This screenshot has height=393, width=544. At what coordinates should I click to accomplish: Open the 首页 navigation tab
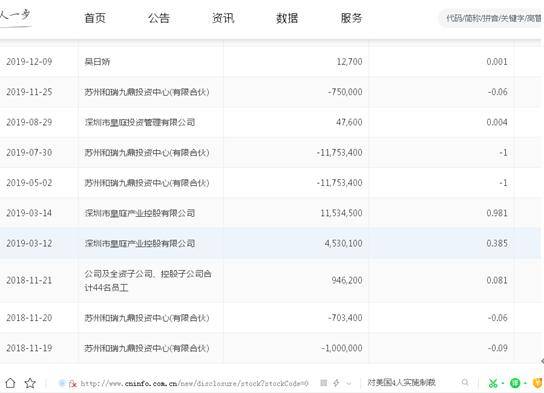[x=95, y=18]
